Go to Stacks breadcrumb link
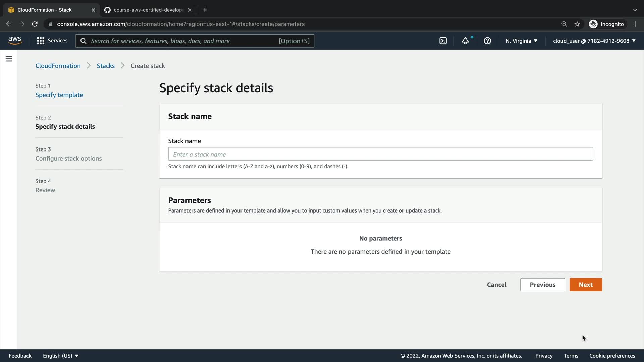Screen dimensions: 644x362 tap(106, 66)
